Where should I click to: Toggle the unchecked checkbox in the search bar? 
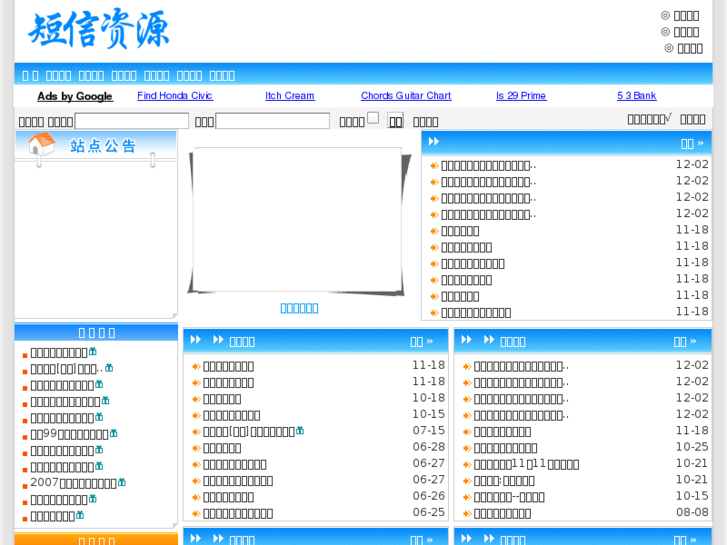373,118
